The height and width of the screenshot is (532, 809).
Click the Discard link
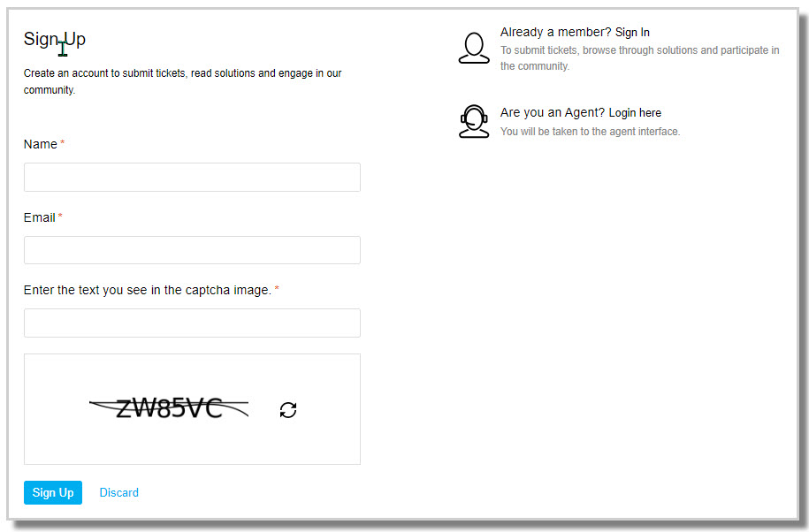118,492
